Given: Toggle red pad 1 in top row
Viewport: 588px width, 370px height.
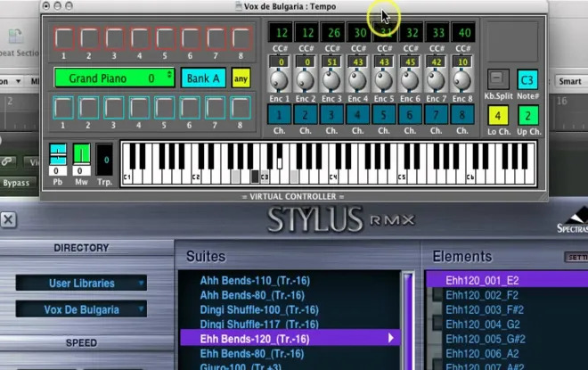Looking at the screenshot, I should coord(64,38).
